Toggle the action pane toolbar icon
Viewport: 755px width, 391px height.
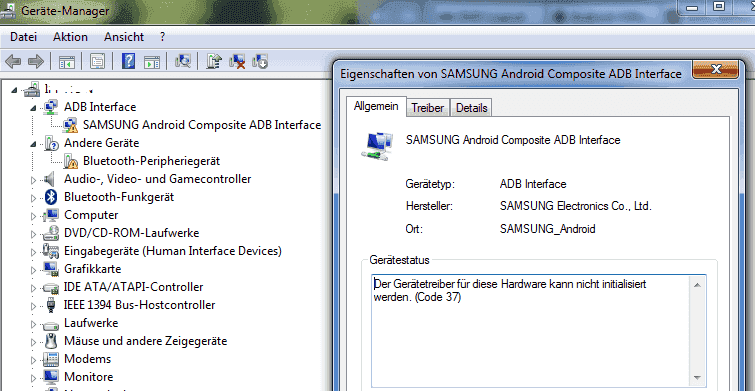coord(152,62)
